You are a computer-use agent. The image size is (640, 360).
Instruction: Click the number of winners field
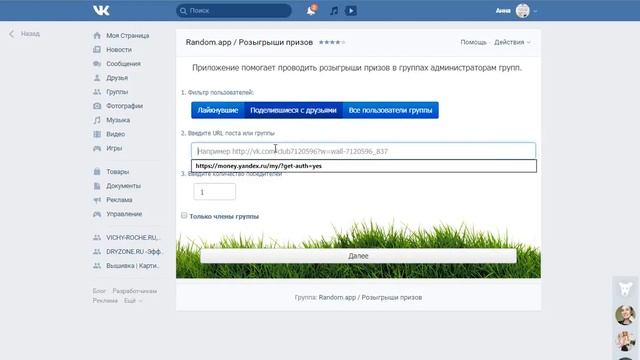214,192
